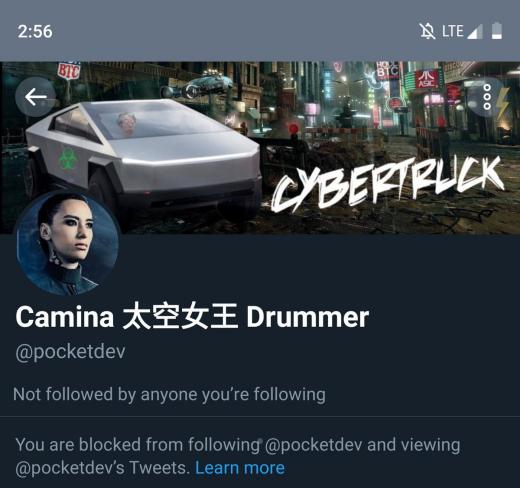This screenshot has height=488, width=520.
Task: Tap the ASIC neon sign in banner
Action: tap(426, 80)
